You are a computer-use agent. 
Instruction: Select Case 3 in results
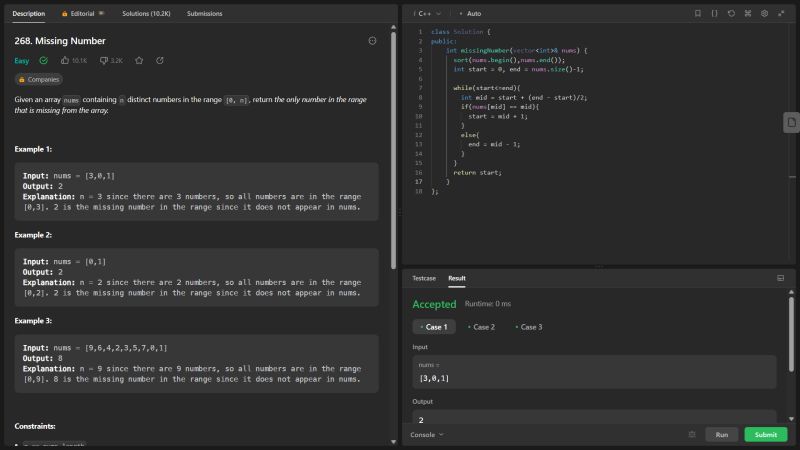coord(529,327)
